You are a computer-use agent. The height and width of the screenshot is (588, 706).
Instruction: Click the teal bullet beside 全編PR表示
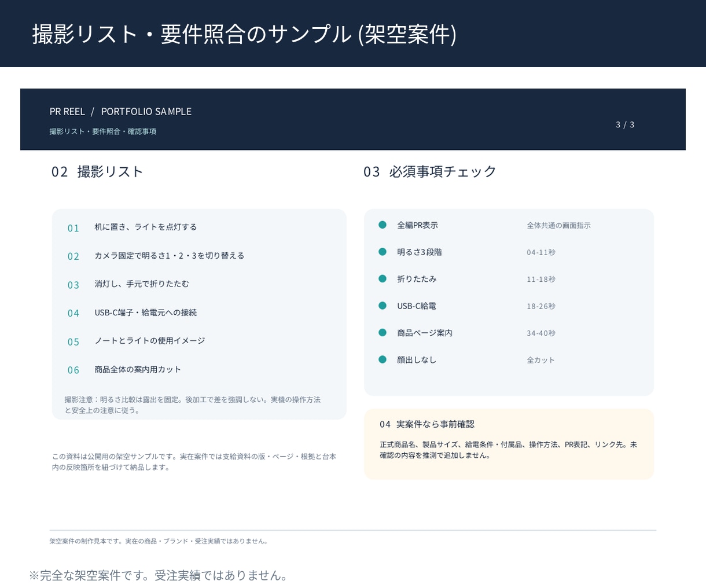point(383,225)
